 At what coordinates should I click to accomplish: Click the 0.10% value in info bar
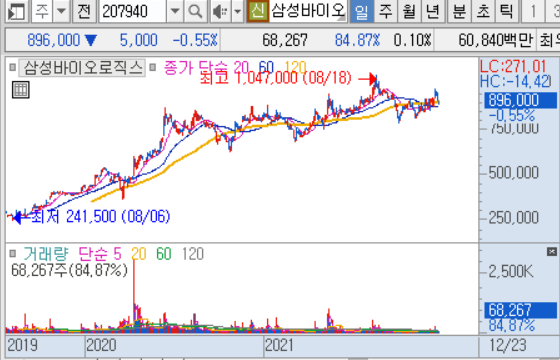(412, 40)
